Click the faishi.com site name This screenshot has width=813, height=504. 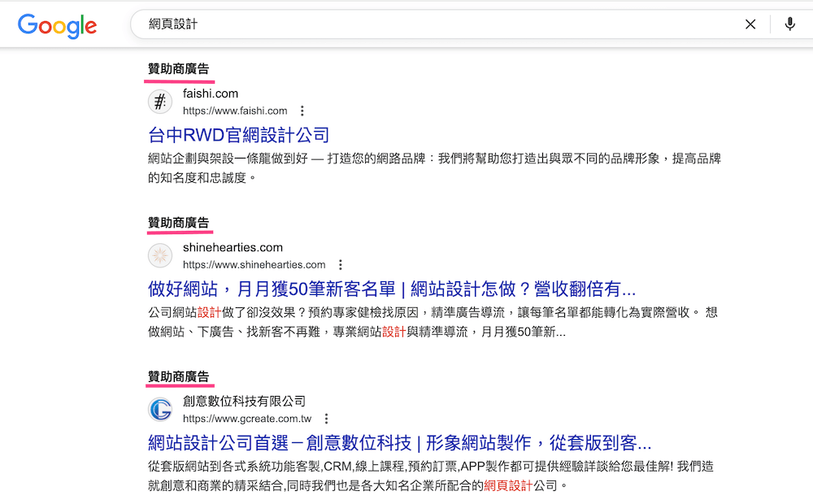tap(211, 93)
